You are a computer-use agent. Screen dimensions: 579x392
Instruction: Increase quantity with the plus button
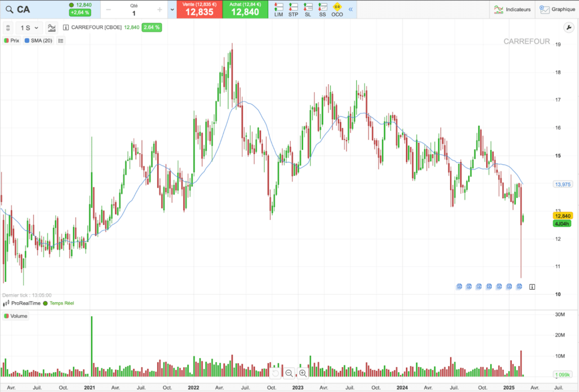click(x=159, y=10)
